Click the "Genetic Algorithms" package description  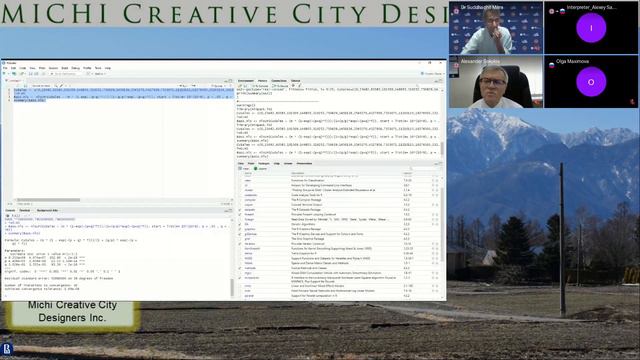click(x=303, y=224)
